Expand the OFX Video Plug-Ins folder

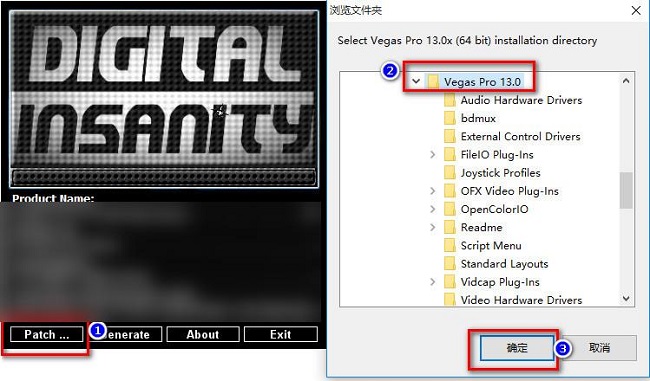click(433, 191)
